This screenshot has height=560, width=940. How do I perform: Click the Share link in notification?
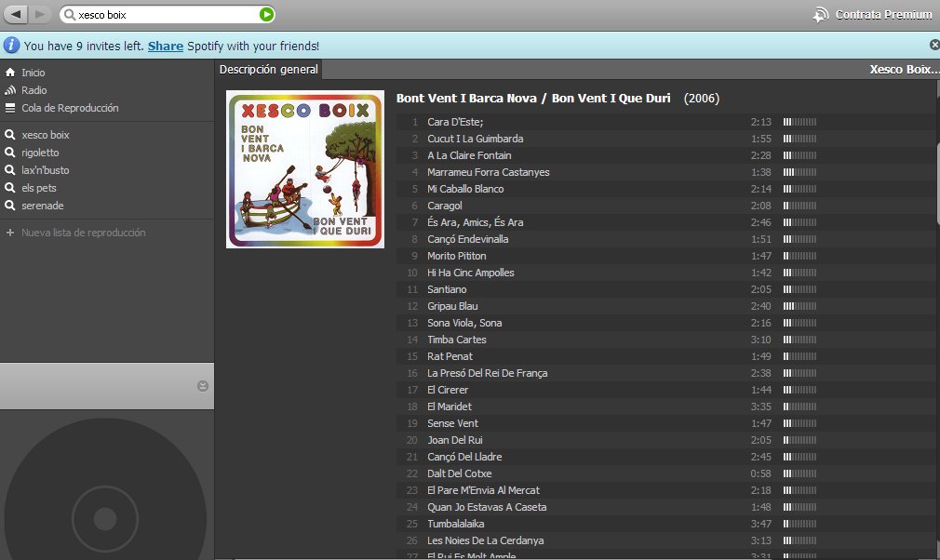pos(165,46)
